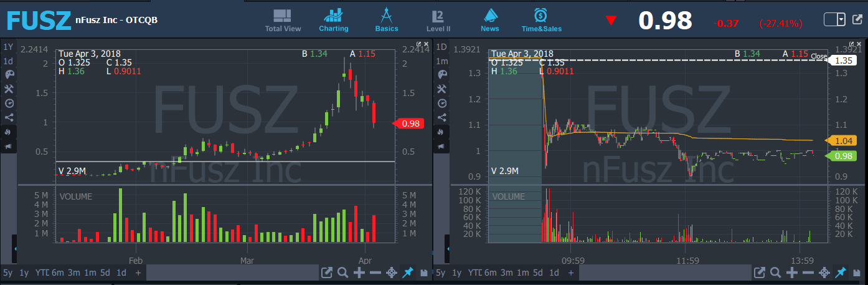Image resolution: width=868 pixels, height=285 pixels.
Task: Pop out the left chart via bottom toolbar
Action: click(x=327, y=273)
